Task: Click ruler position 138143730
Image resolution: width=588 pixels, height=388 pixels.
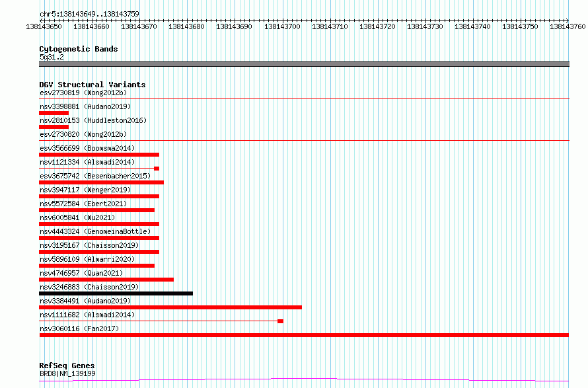Action: coord(425,26)
